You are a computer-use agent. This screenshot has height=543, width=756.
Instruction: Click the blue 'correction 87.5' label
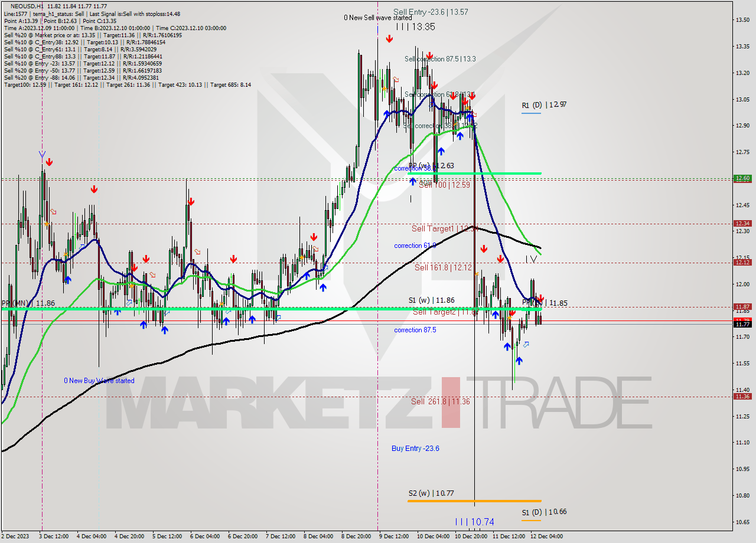(415, 330)
